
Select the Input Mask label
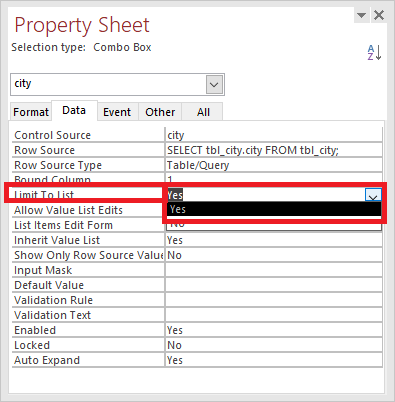click(x=43, y=270)
